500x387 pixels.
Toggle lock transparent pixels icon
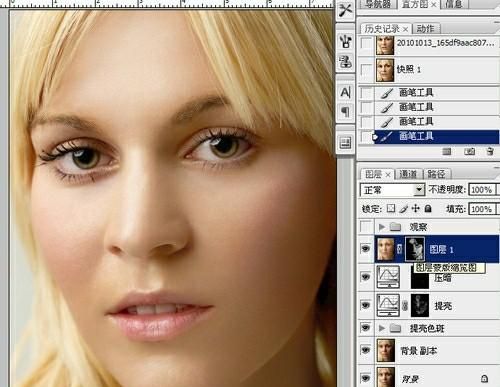tap(391, 209)
